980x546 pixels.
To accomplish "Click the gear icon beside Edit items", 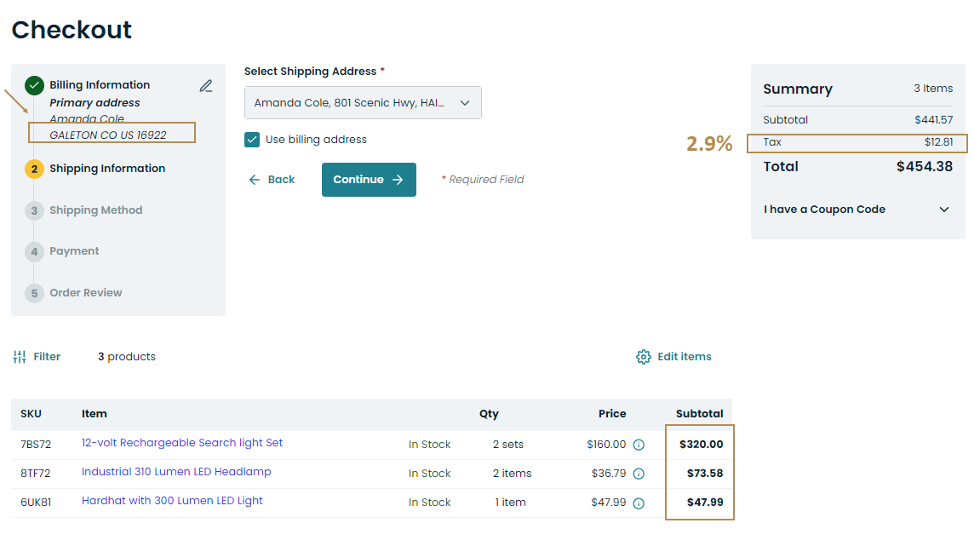I will click(644, 357).
